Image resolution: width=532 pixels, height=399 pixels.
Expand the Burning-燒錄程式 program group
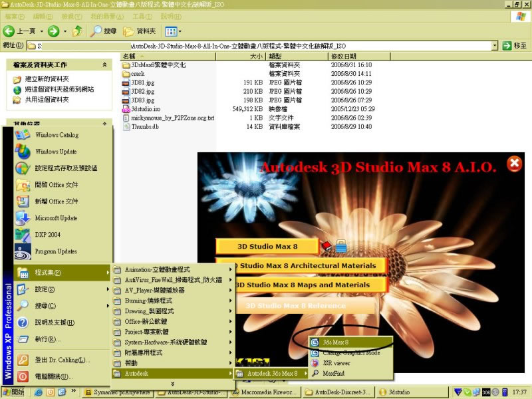point(173,301)
